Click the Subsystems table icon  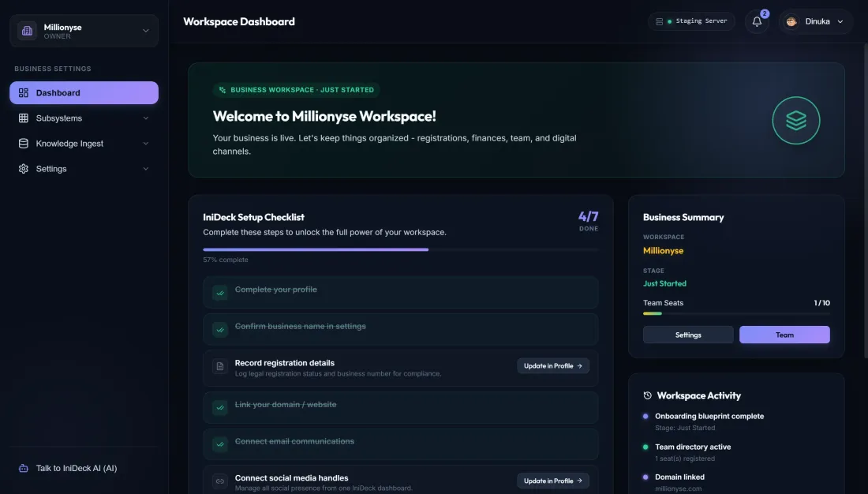click(23, 118)
